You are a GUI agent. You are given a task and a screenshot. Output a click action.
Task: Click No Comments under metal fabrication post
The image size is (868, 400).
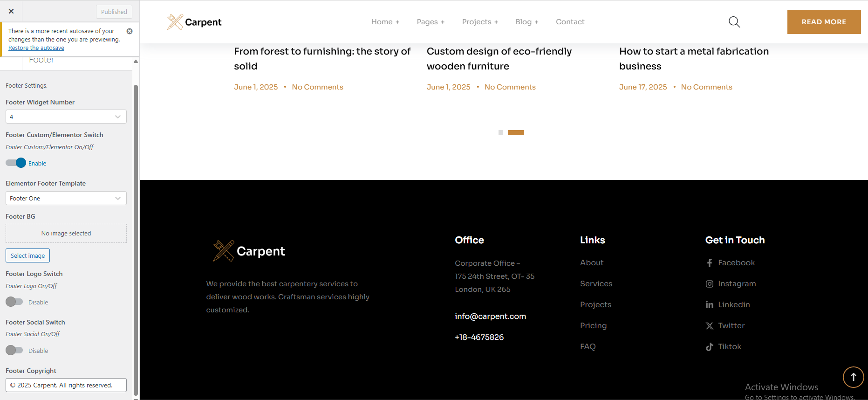point(706,87)
